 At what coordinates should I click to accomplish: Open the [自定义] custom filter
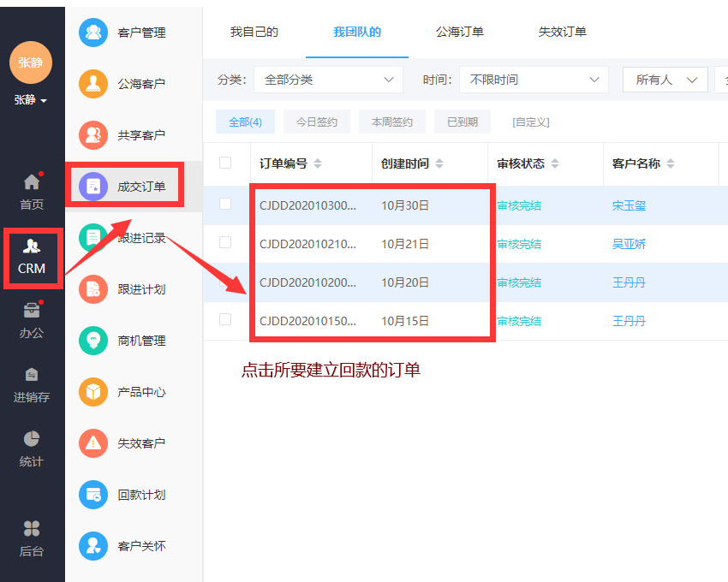[531, 122]
